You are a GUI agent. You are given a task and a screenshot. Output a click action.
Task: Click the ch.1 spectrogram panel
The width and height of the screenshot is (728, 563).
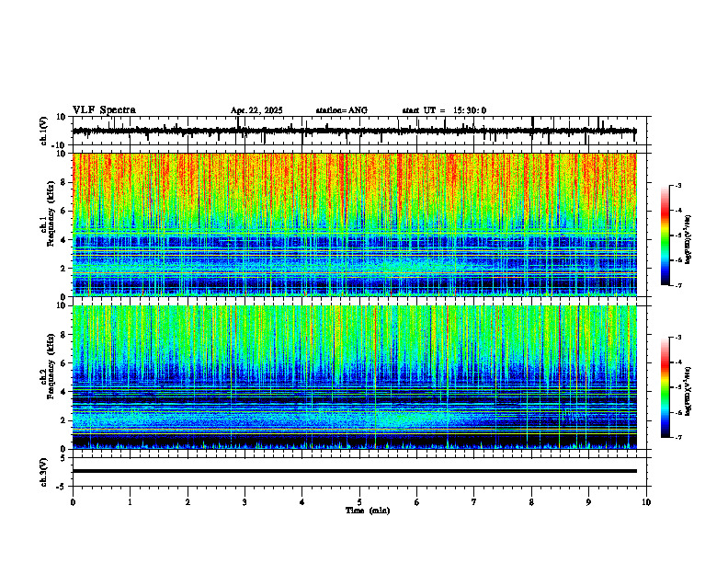tap(354, 224)
